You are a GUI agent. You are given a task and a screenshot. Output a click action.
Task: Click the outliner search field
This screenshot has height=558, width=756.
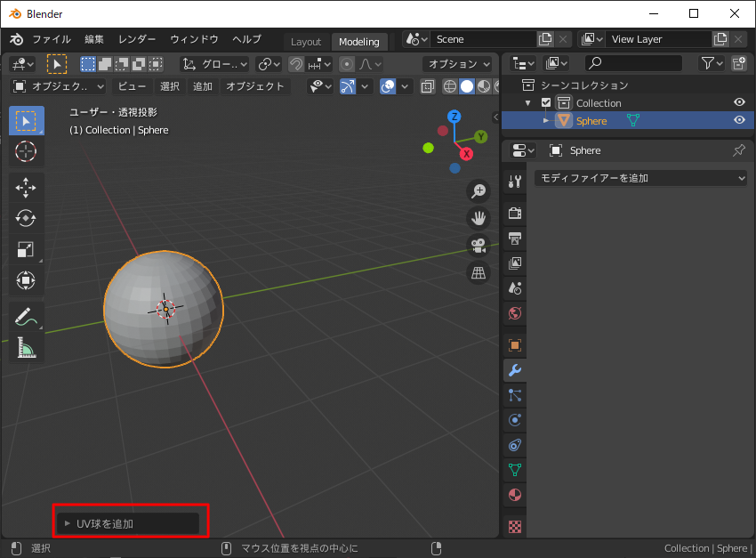coord(633,63)
